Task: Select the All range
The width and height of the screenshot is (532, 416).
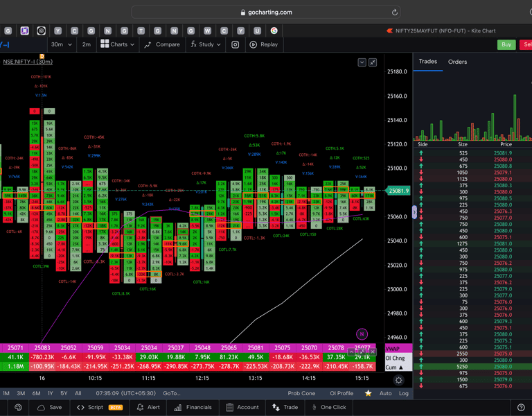Action: (78, 393)
